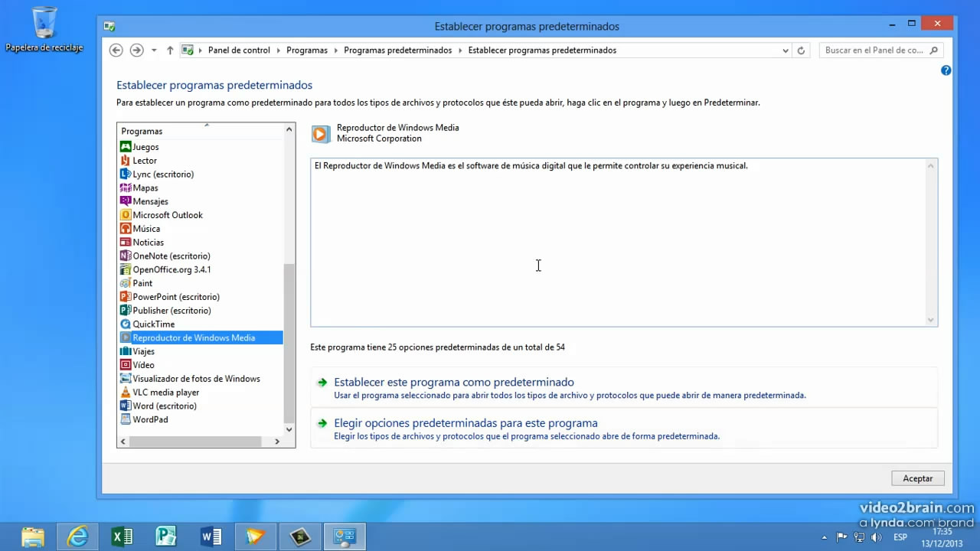Expand the chevron after Panel de control
The image size is (980, 551).
click(x=279, y=51)
